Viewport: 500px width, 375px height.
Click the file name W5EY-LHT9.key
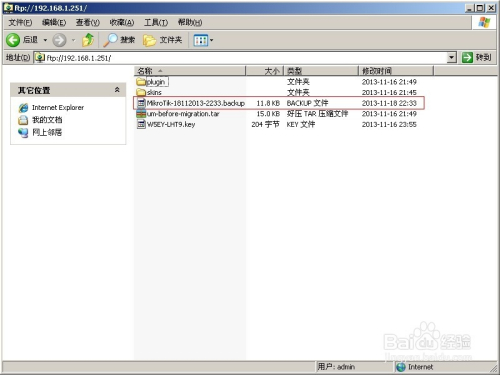point(171,125)
